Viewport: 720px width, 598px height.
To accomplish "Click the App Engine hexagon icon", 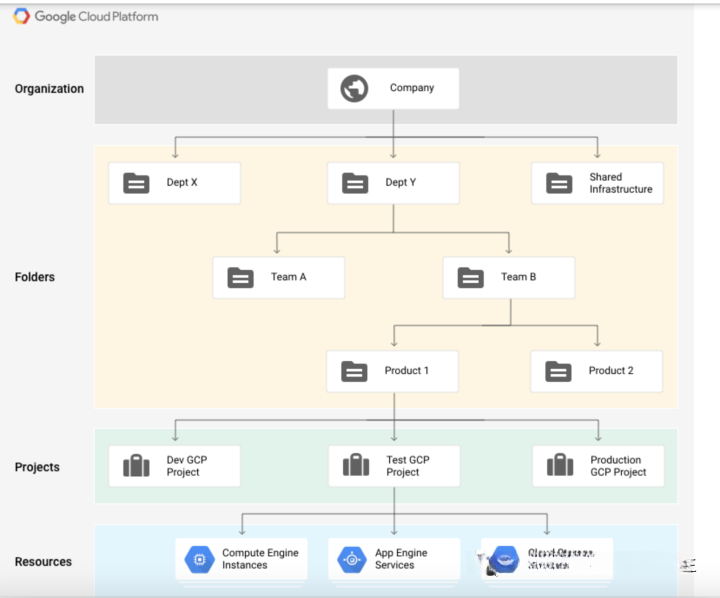I will pos(352,559).
